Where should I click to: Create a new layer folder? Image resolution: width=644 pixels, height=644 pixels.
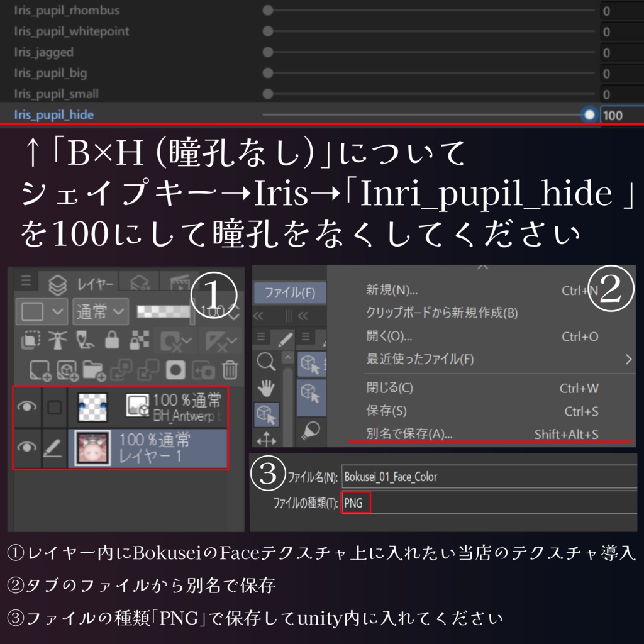[x=93, y=370]
